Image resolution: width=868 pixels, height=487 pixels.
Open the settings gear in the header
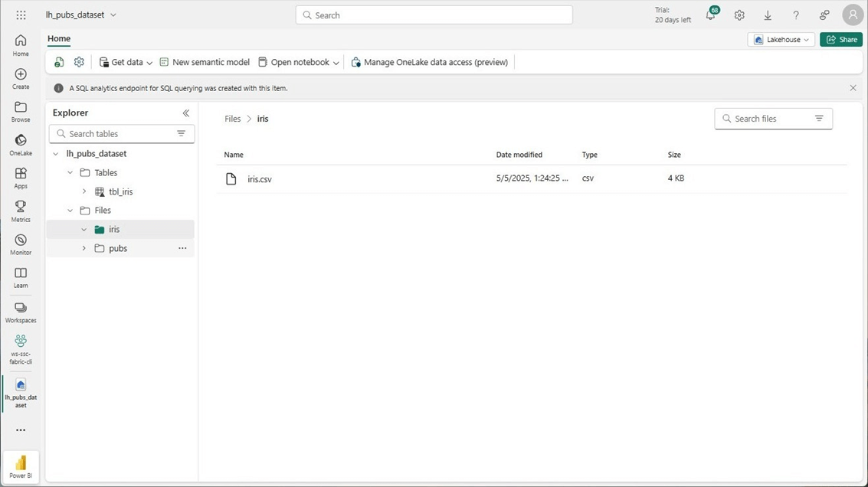[x=739, y=15]
